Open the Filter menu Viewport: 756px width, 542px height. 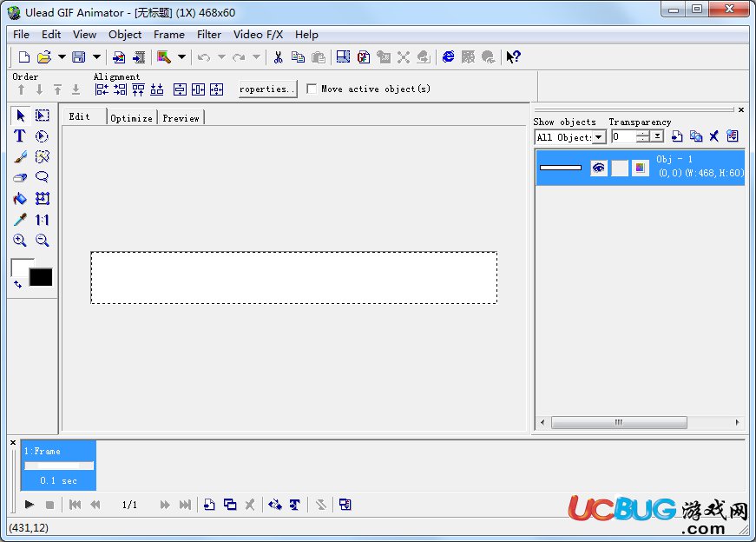click(209, 34)
